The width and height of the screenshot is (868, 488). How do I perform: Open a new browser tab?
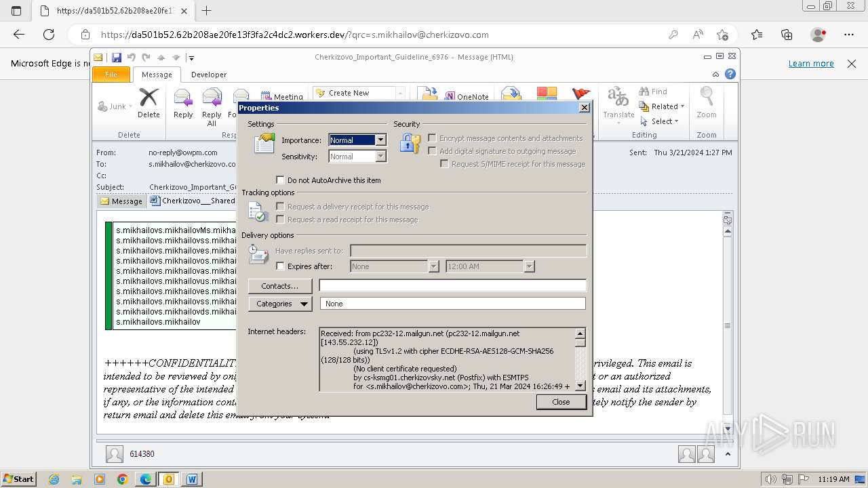(207, 10)
